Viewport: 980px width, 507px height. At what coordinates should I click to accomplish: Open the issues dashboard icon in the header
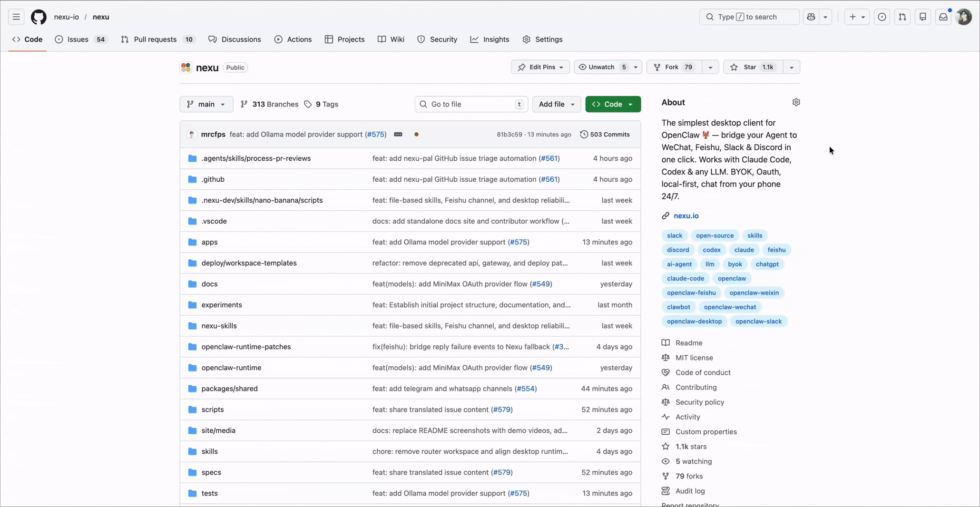tap(882, 17)
